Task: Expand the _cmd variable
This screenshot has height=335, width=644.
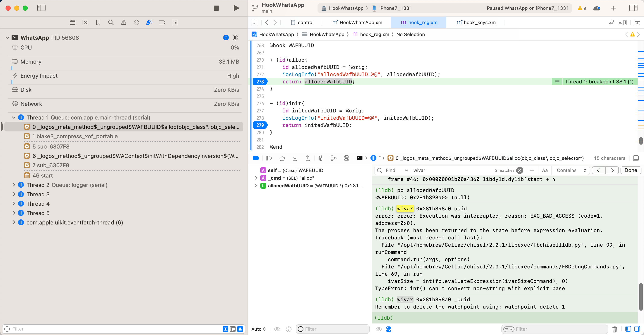Action: pos(256,178)
